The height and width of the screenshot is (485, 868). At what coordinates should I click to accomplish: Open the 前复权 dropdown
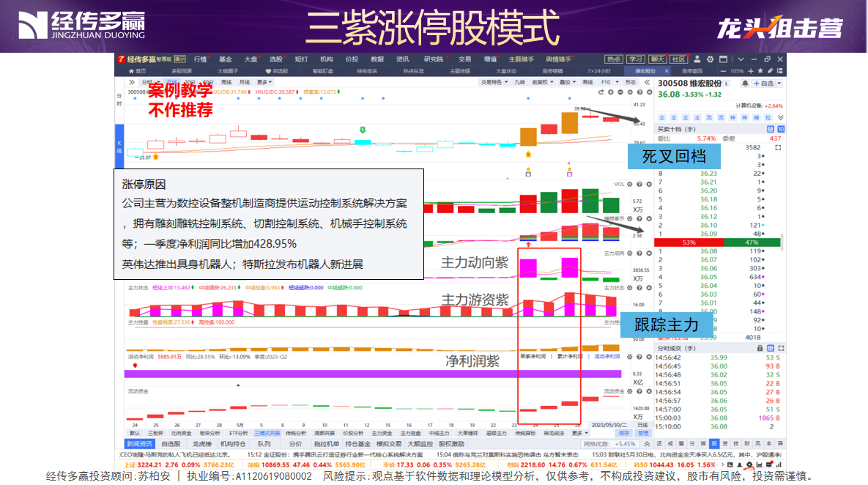click(x=543, y=83)
